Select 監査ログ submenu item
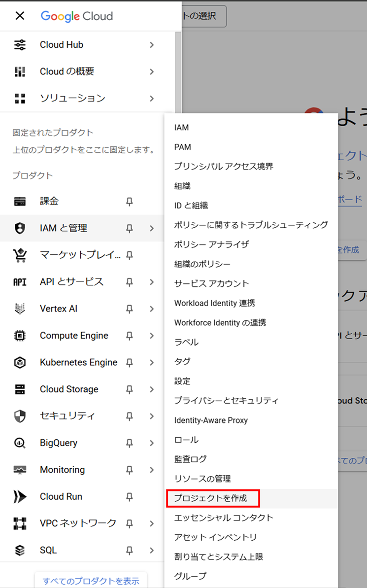Screen dimensions: 367x588 (x=251, y=459)
